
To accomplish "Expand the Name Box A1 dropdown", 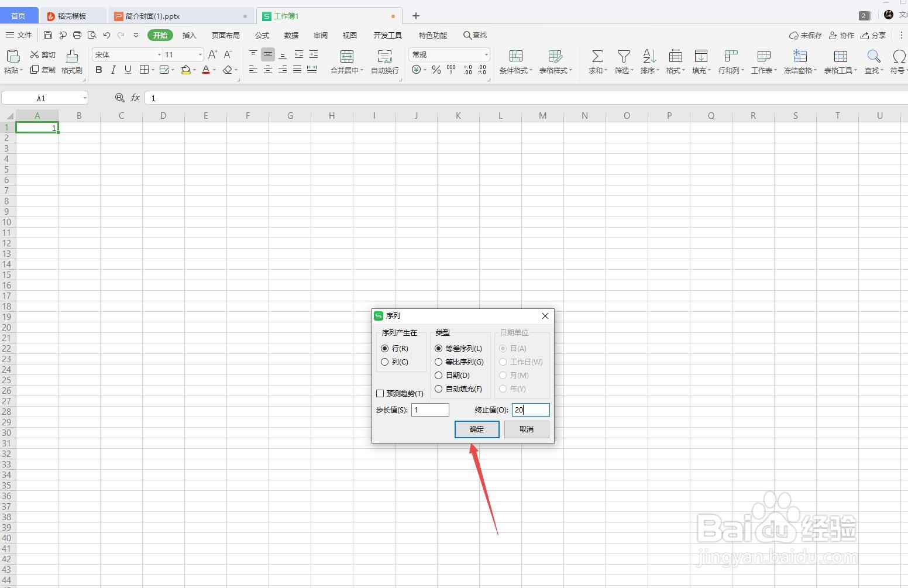I will pos(85,98).
